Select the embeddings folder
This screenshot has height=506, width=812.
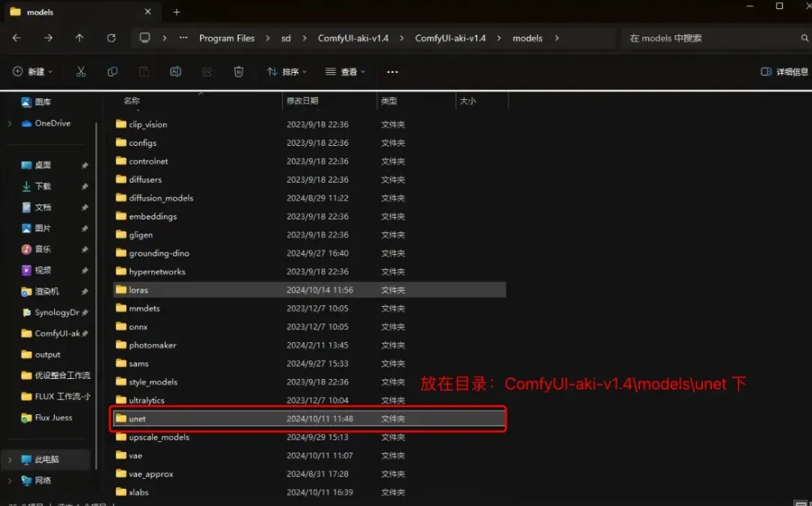pyautogui.click(x=309, y=217)
